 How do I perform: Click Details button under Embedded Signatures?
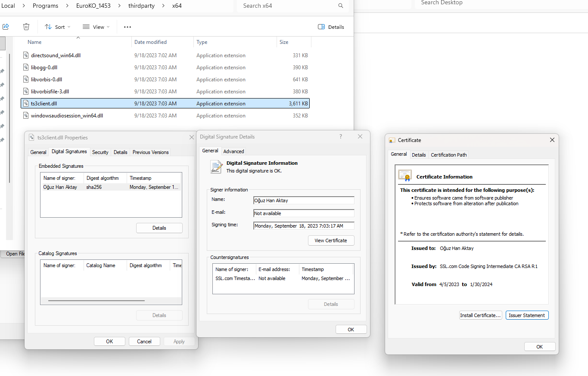[159, 228]
